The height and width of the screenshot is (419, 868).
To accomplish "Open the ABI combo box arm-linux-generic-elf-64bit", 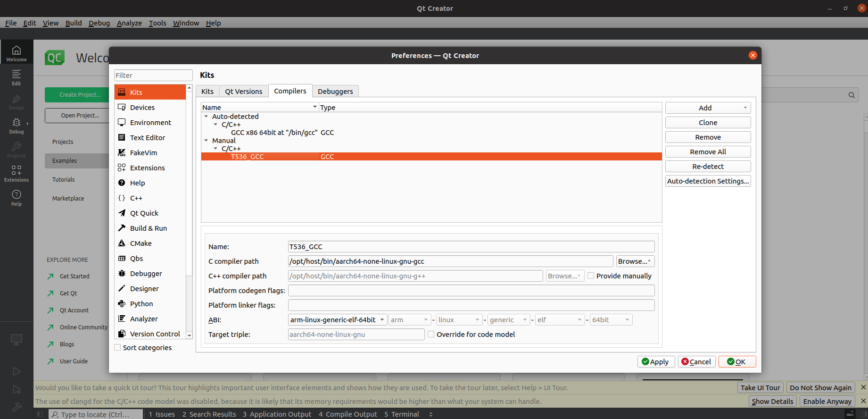I will [x=337, y=320].
